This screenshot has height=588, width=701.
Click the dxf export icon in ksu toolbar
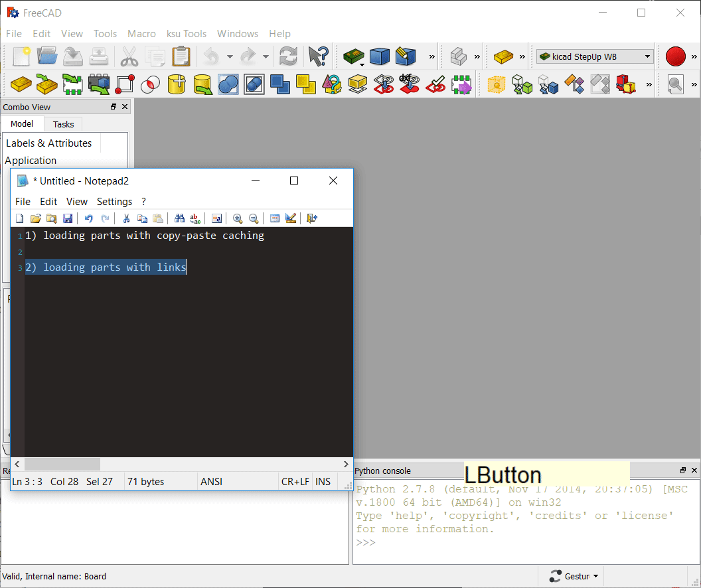[x=409, y=84]
